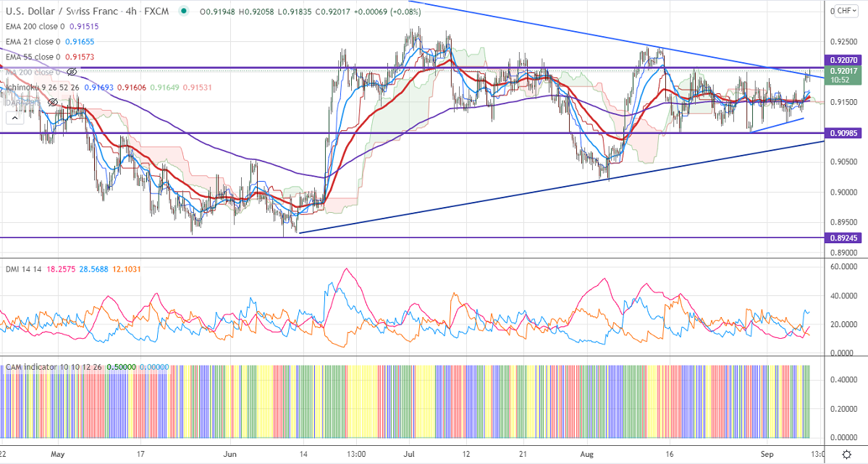Select the EMA 21 close legend entry
Viewport: 868px width, 464px height.
pyautogui.click(x=32, y=41)
